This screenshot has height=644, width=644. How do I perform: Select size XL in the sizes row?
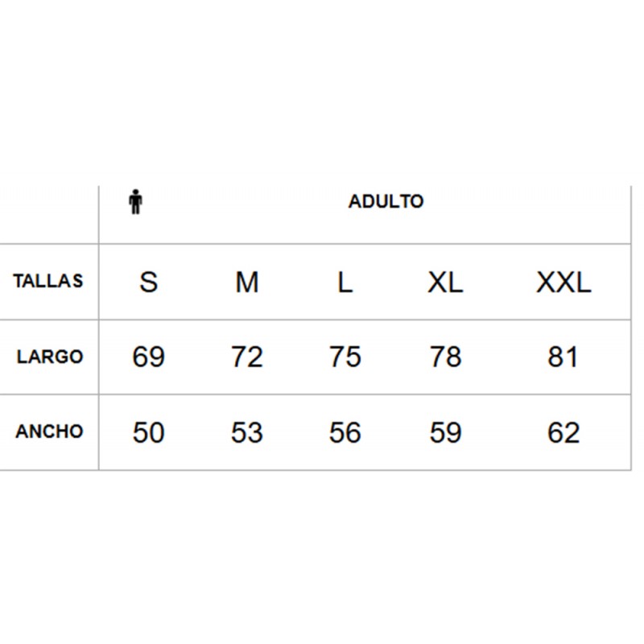pyautogui.click(x=445, y=283)
